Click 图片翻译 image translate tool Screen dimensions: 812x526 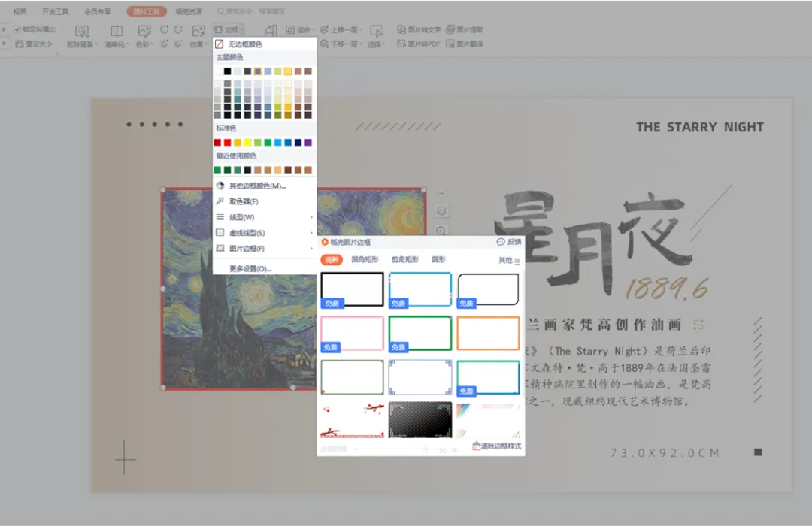point(465,44)
